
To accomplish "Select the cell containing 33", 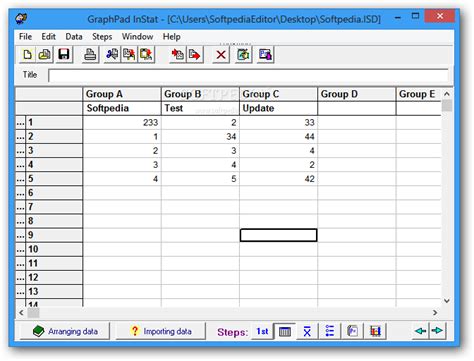I will point(278,123).
